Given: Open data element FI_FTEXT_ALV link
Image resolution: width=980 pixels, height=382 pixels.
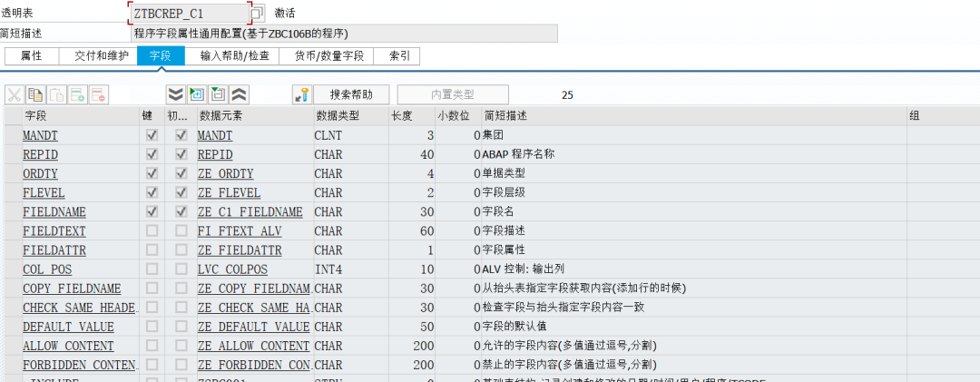Looking at the screenshot, I should tap(240, 231).
